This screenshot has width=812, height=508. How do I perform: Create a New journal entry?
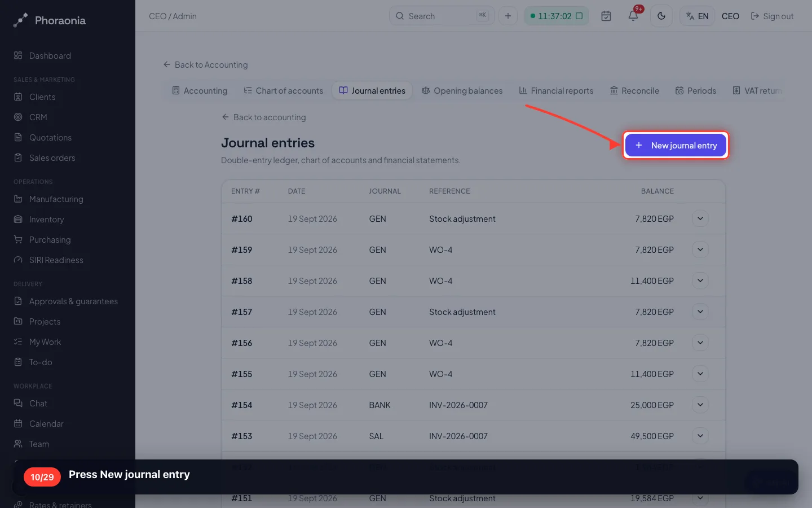(676, 145)
